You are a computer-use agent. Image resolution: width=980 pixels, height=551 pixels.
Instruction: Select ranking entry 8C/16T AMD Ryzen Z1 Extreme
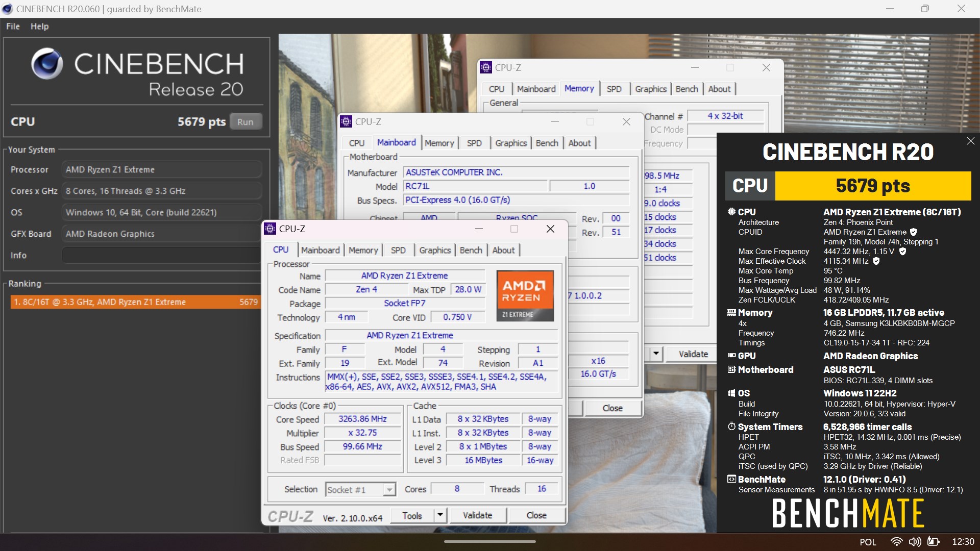pos(135,302)
